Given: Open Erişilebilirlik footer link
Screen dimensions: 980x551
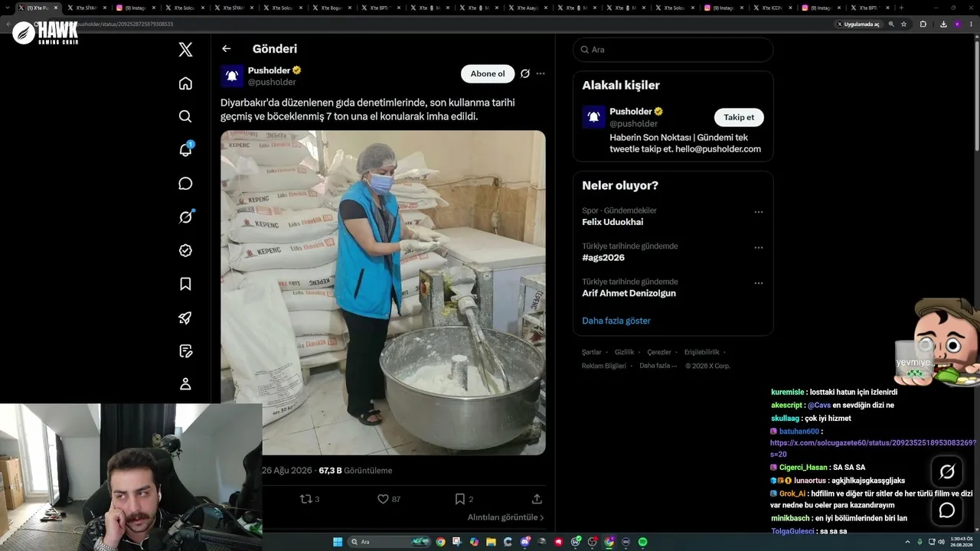Looking at the screenshot, I should click(x=701, y=352).
